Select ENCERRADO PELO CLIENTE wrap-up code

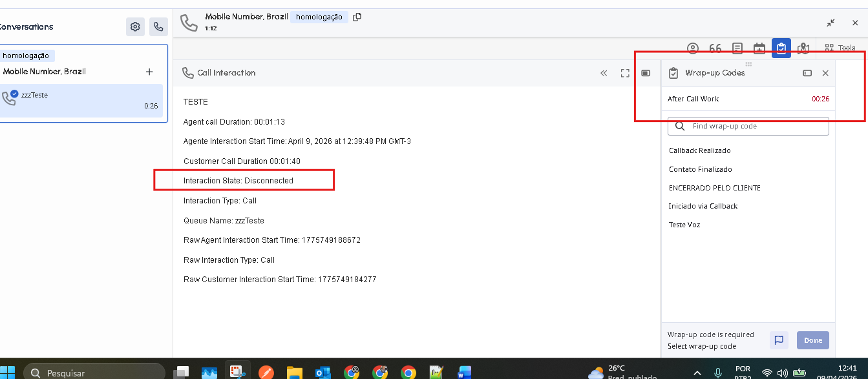point(715,188)
